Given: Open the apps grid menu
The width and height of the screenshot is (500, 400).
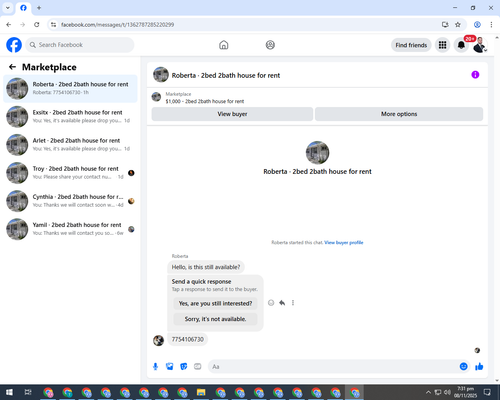Looking at the screenshot, I should [x=442, y=45].
